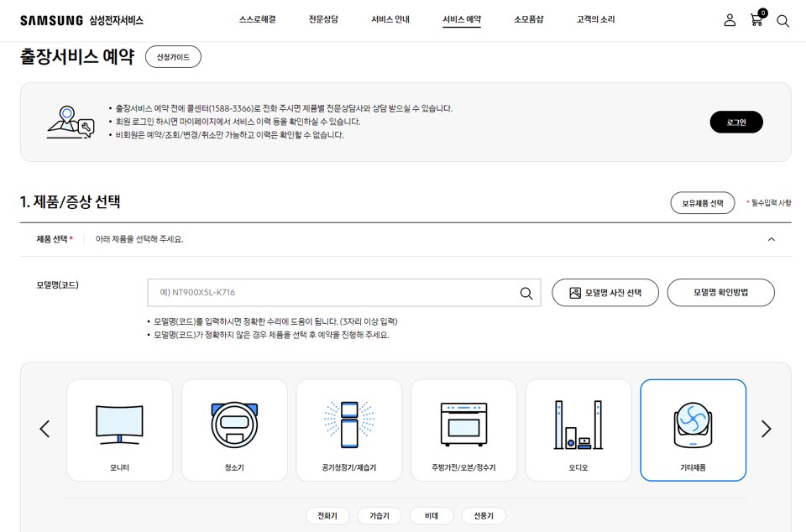Choose the 가습기 subcategory option
This screenshot has width=806, height=532.
(x=379, y=515)
